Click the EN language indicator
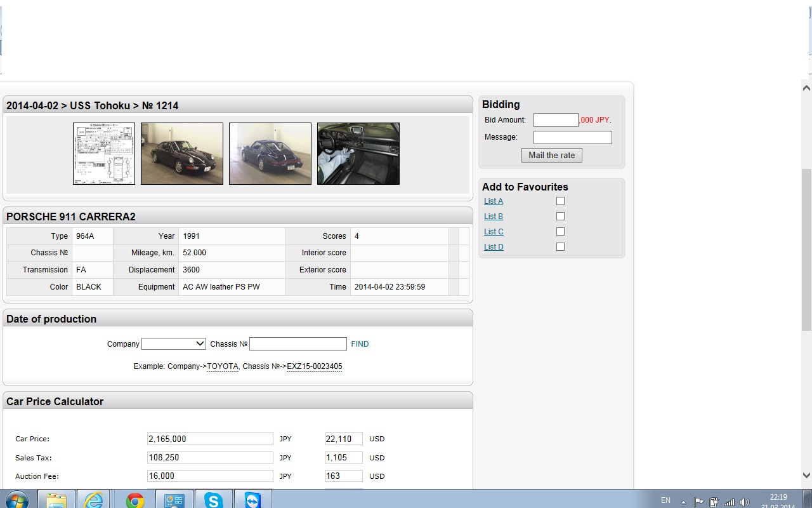 [x=665, y=500]
